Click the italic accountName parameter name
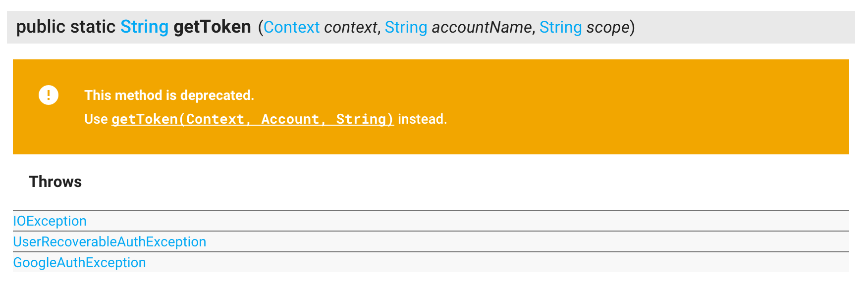868x283 pixels. click(481, 27)
